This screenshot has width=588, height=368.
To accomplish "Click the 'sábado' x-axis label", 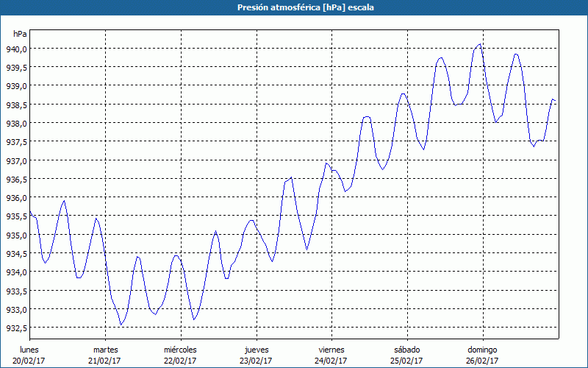I will (x=406, y=349).
